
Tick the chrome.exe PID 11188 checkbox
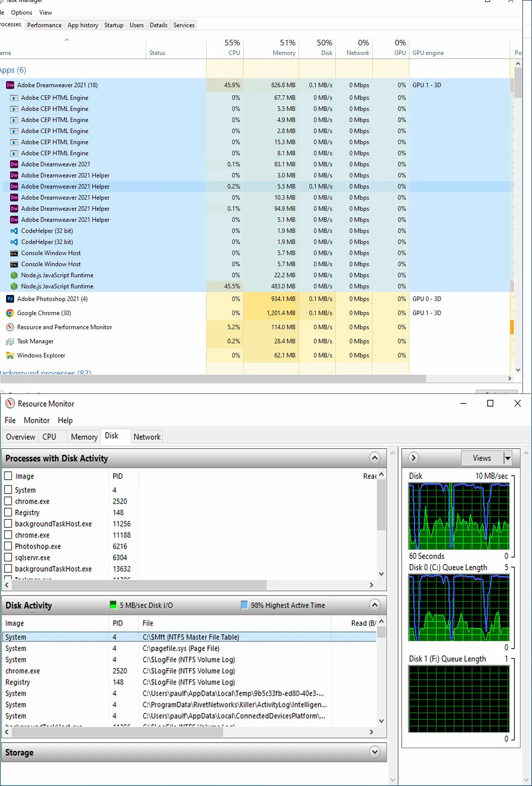click(x=8, y=535)
